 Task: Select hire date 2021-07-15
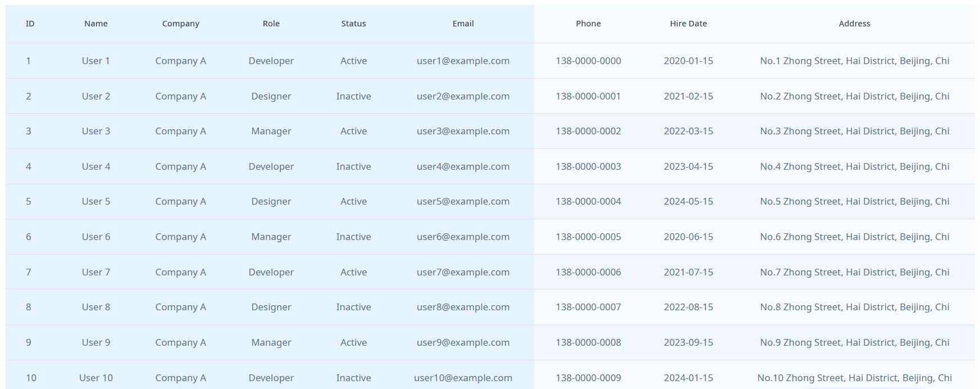click(x=689, y=272)
